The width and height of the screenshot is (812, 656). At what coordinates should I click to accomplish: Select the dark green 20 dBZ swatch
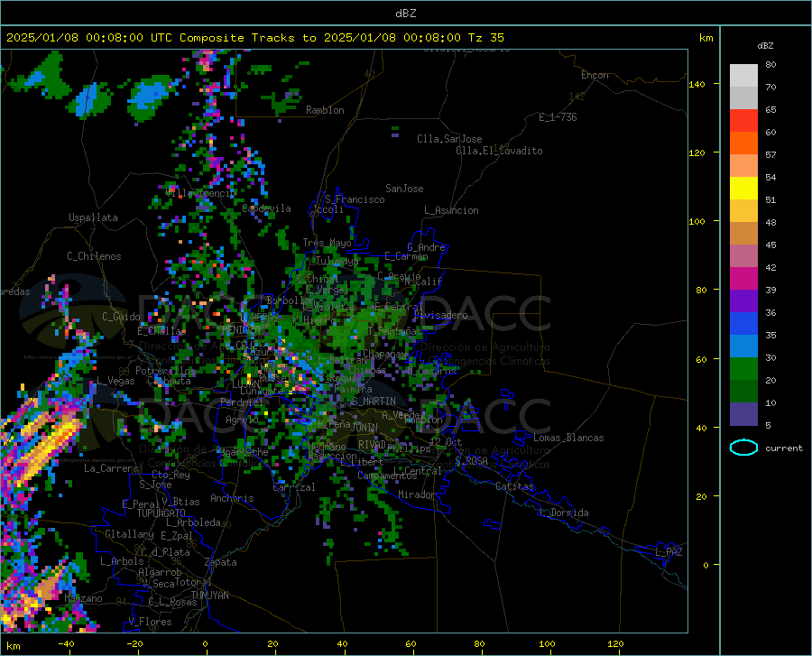(743, 392)
